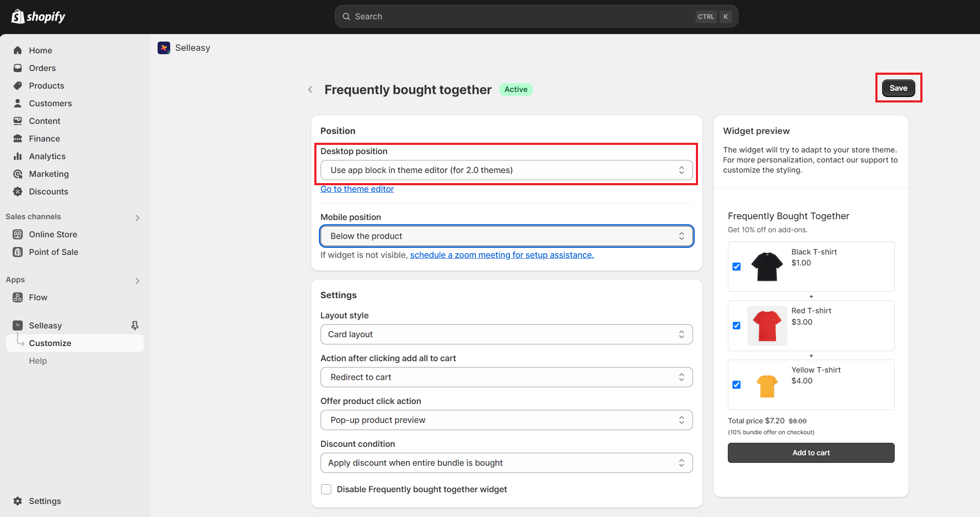Expand the Sales channels section chevron

pyautogui.click(x=137, y=218)
